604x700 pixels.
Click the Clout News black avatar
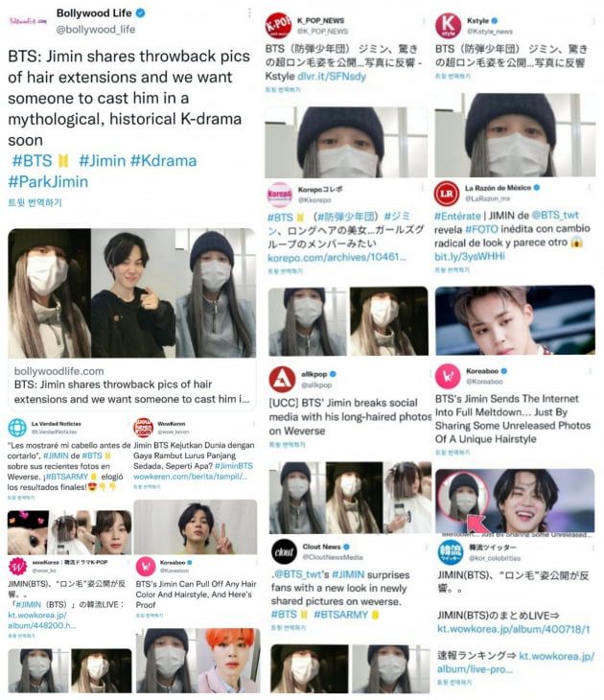point(284,551)
